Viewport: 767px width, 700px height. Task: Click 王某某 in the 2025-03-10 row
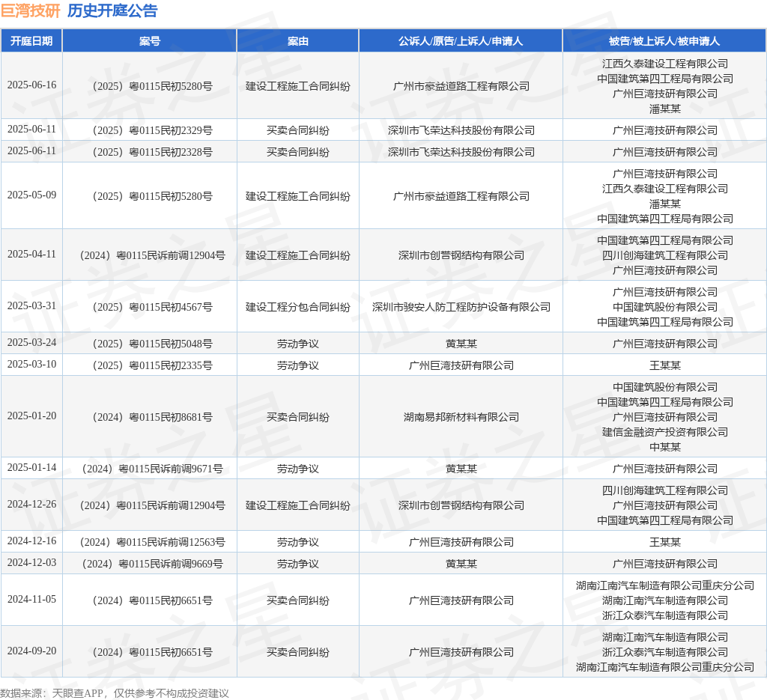[665, 365]
